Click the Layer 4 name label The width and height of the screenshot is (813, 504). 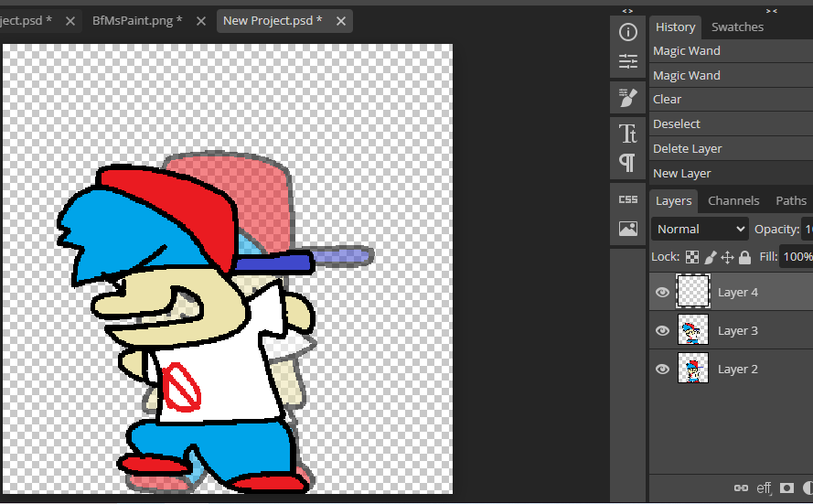click(x=738, y=293)
